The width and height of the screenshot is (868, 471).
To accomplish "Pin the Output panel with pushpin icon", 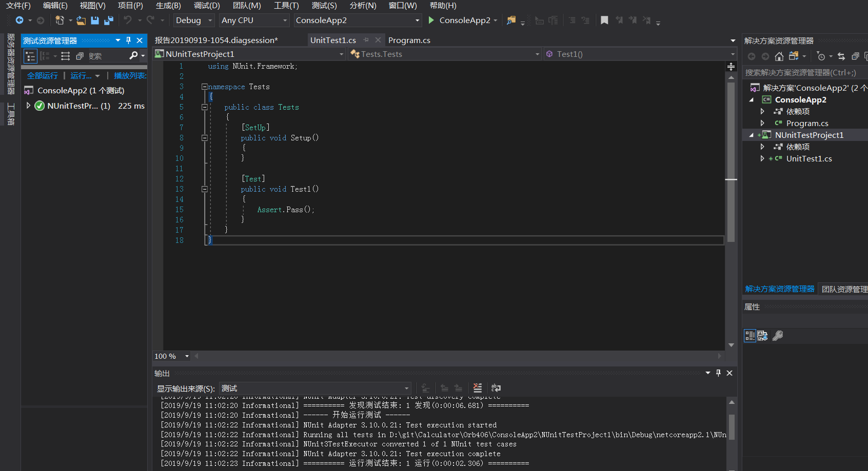I will point(718,373).
